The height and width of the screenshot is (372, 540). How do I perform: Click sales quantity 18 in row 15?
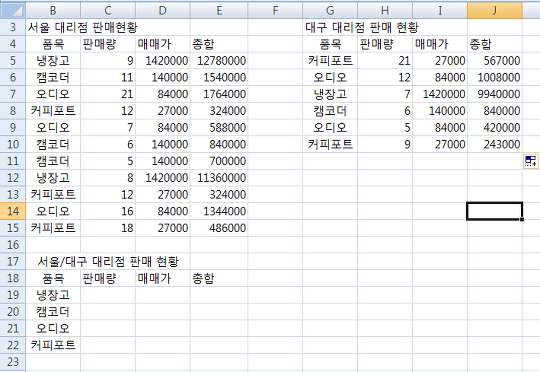[x=108, y=228]
